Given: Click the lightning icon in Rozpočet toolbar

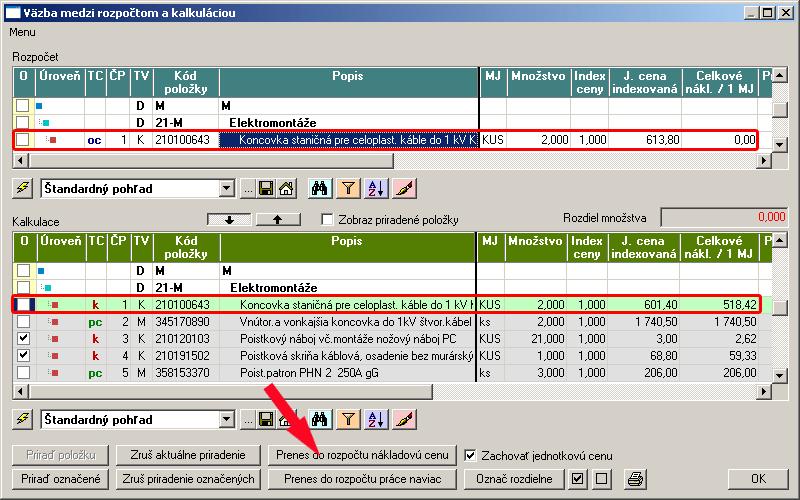Looking at the screenshot, I should (23, 188).
